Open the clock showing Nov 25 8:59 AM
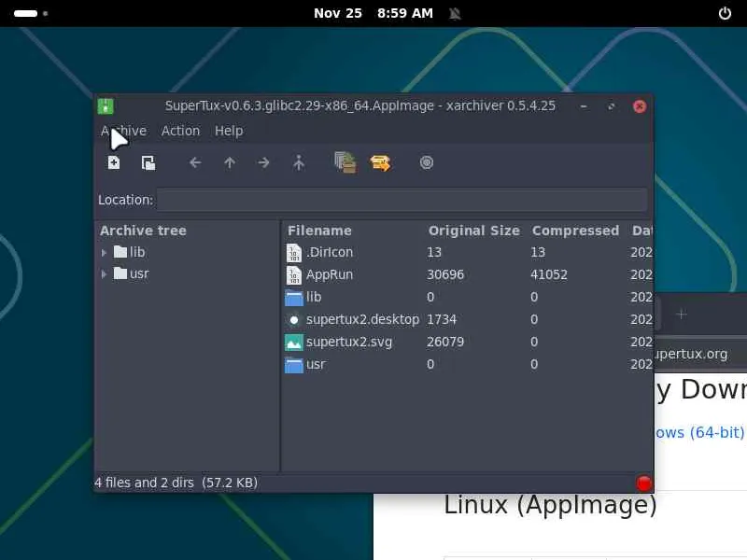747x560 pixels. tap(373, 13)
